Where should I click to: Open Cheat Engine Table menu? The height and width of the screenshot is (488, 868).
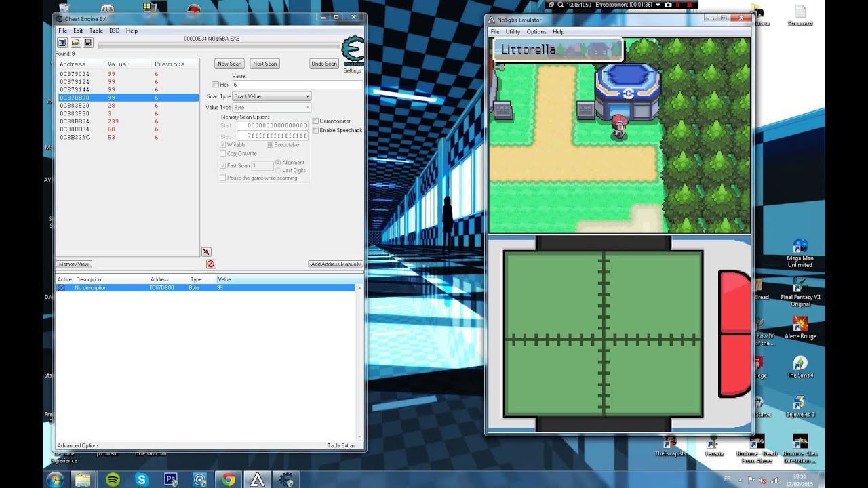[96, 30]
